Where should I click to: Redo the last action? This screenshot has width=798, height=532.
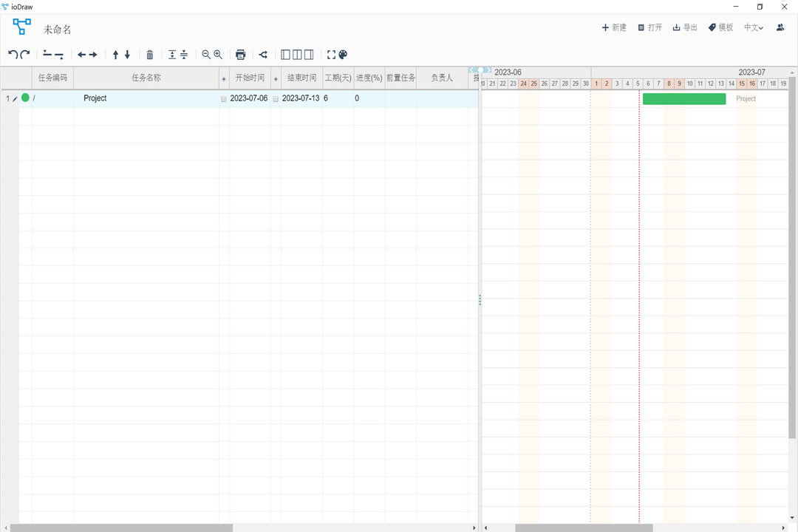[x=24, y=54]
